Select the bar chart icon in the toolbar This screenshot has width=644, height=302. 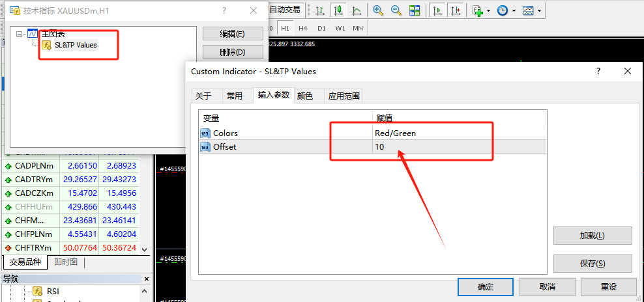(x=320, y=10)
